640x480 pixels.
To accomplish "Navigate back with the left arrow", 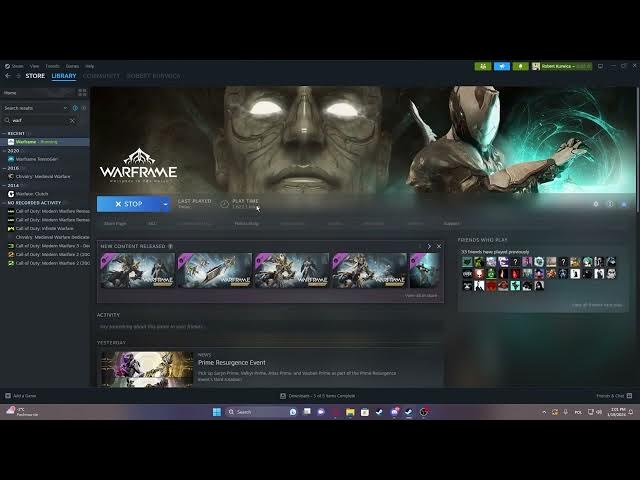I will (8, 76).
